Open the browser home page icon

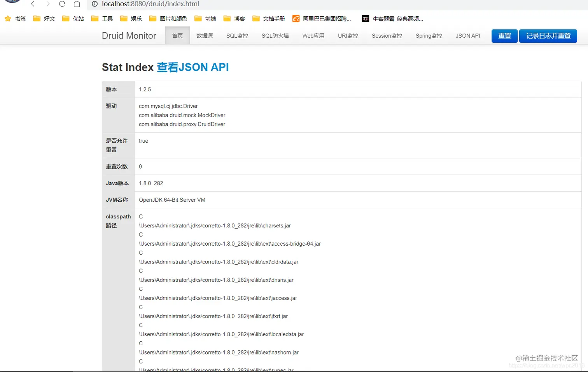tap(77, 4)
